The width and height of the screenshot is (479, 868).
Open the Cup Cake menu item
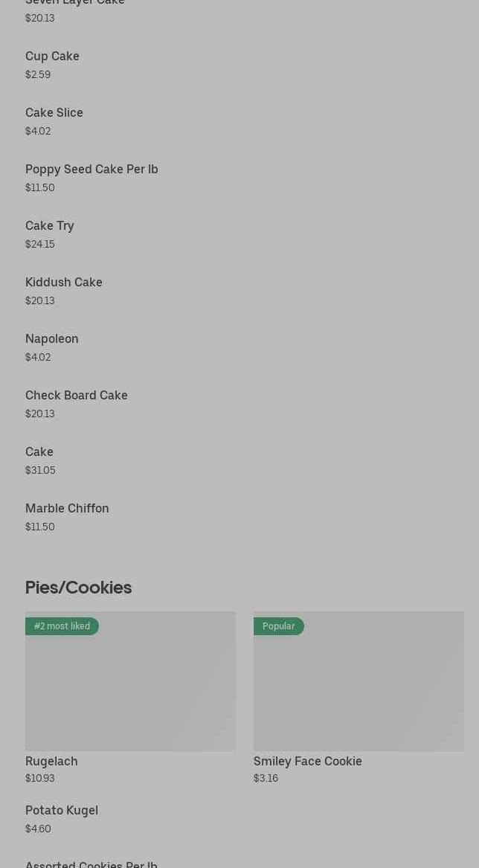coord(52,57)
